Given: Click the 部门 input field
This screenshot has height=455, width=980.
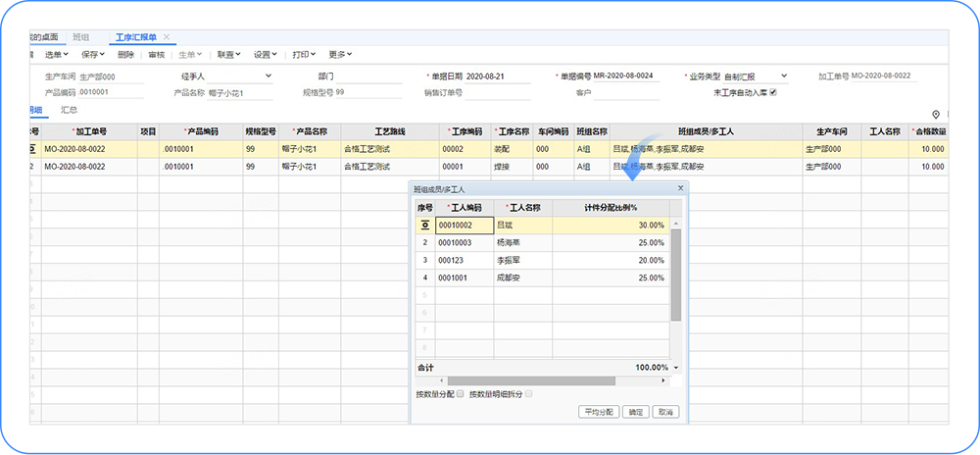Looking at the screenshot, I should [368, 76].
